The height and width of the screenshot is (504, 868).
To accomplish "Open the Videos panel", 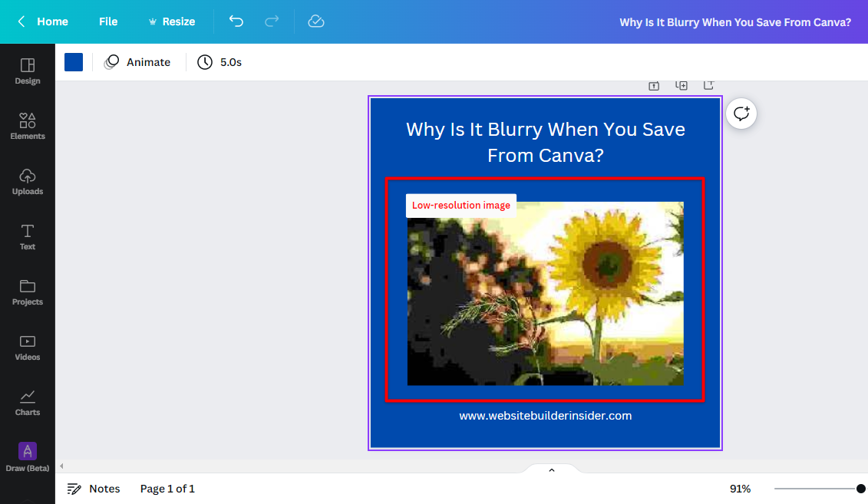I will click(x=28, y=348).
